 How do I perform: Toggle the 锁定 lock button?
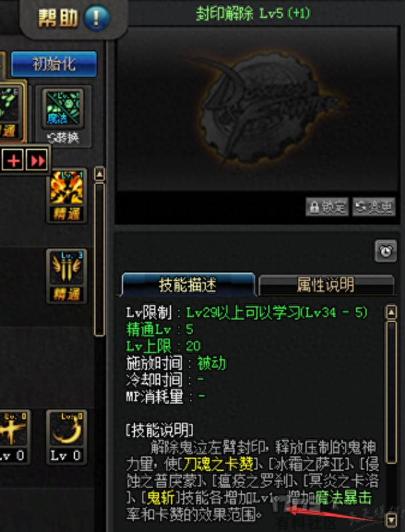[327, 207]
